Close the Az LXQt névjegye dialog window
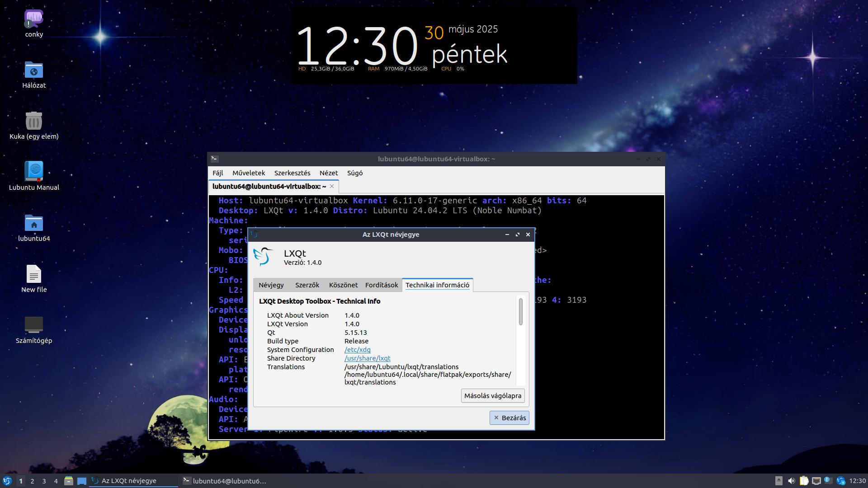Viewport: 868px width, 488px height. (x=528, y=235)
